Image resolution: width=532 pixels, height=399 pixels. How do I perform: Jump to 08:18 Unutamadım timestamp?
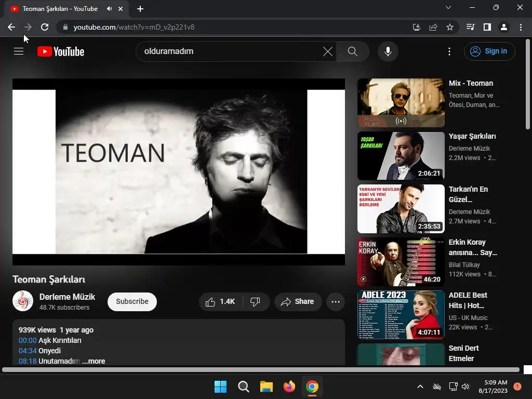[x=28, y=362]
